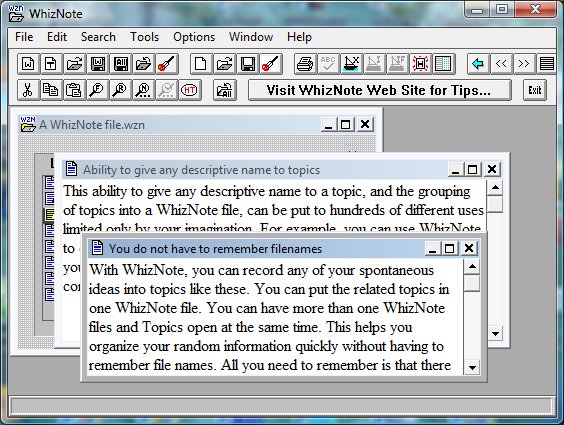The width and height of the screenshot is (564, 425).
Task: Click the double left chevron button
Action: [501, 64]
